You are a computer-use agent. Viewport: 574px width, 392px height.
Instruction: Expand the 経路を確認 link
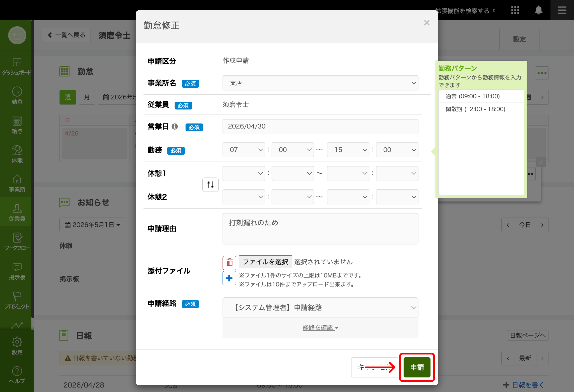pyautogui.click(x=320, y=328)
